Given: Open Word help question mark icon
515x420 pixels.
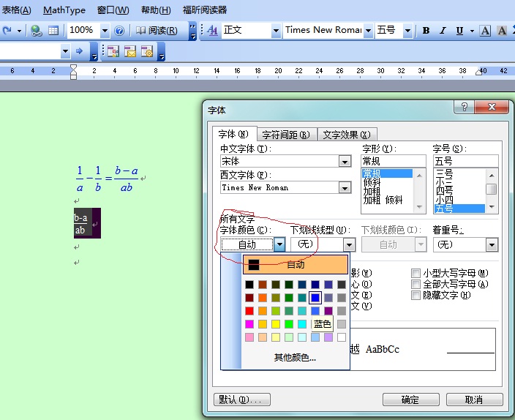Looking at the screenshot, I should tap(119, 31).
